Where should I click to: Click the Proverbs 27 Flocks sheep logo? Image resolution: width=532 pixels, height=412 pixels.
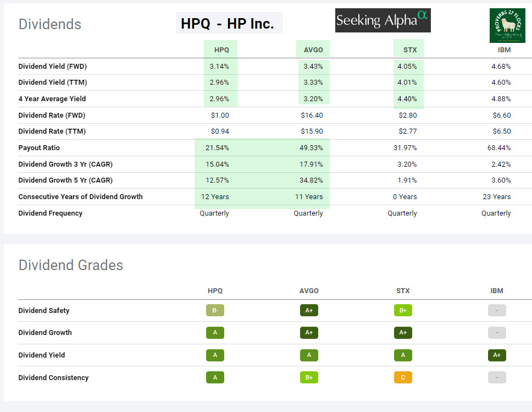pos(507,25)
